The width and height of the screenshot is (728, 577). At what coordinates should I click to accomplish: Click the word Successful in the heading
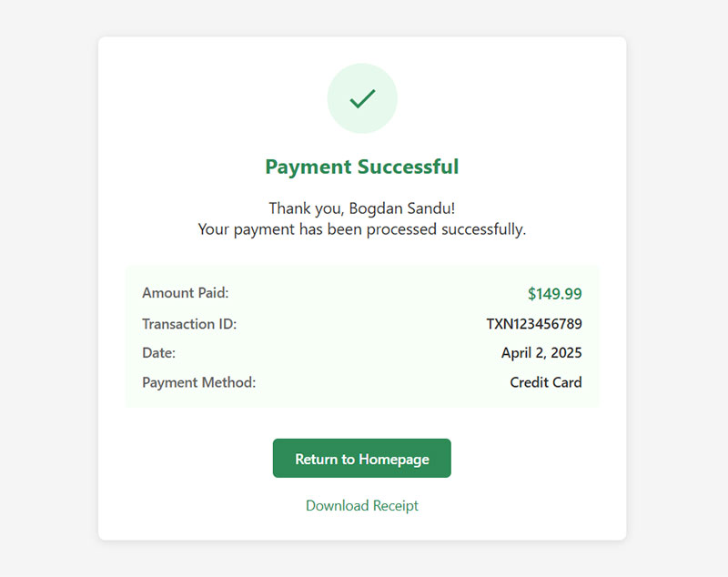pyautogui.click(x=408, y=167)
